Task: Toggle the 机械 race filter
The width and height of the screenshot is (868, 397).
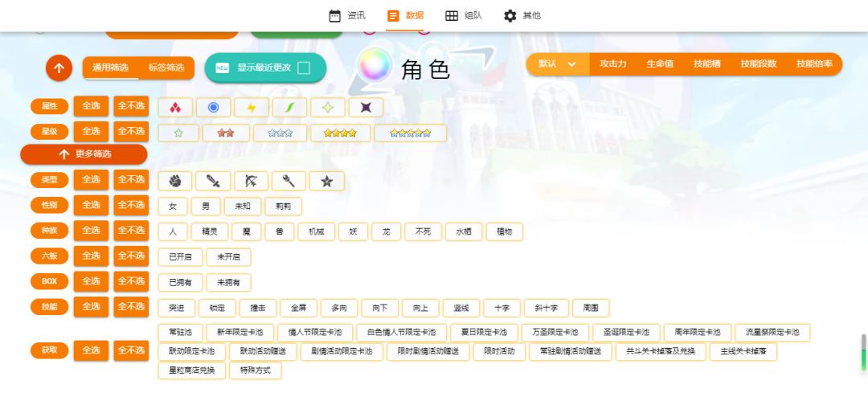Action: [317, 231]
